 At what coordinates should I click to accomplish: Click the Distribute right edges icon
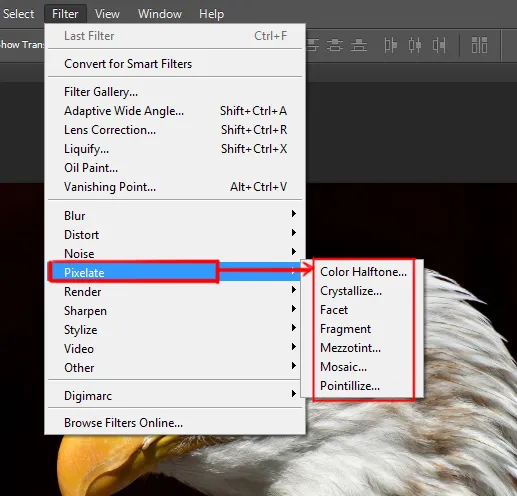click(439, 45)
